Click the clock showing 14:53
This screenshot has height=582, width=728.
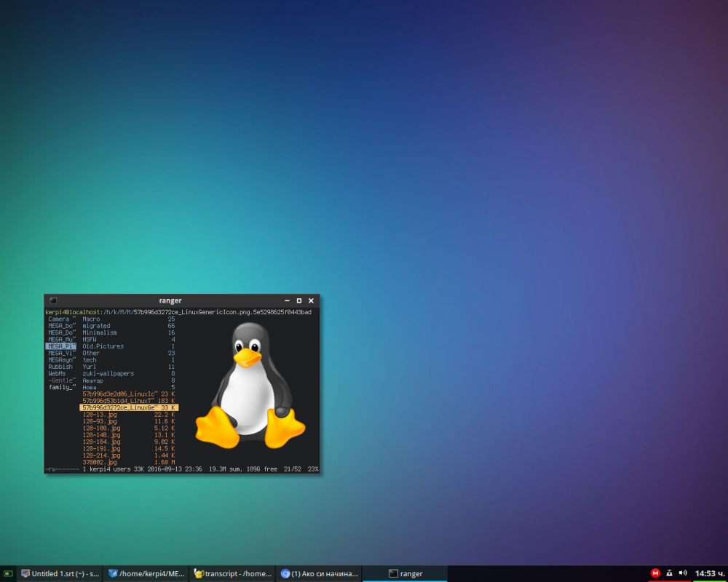click(x=709, y=574)
